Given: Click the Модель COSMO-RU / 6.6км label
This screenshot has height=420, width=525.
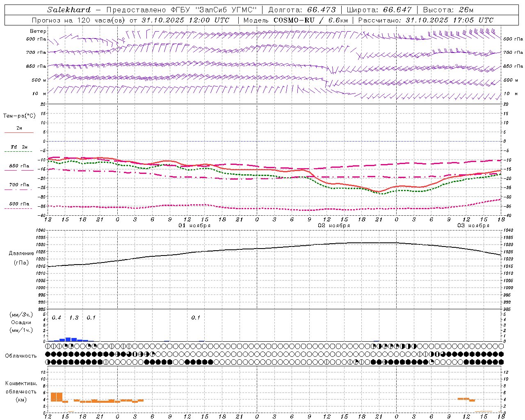Looking at the screenshot, I should 296,20.
